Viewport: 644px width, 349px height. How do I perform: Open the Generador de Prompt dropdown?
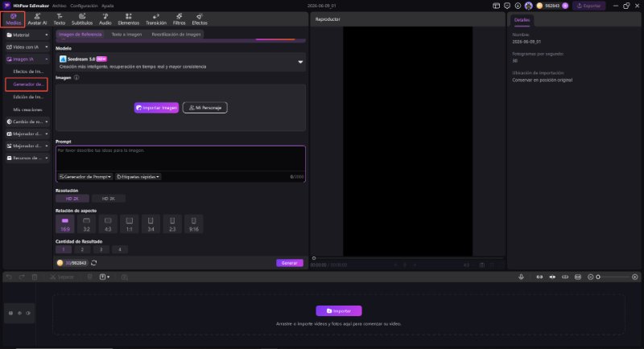pos(85,177)
